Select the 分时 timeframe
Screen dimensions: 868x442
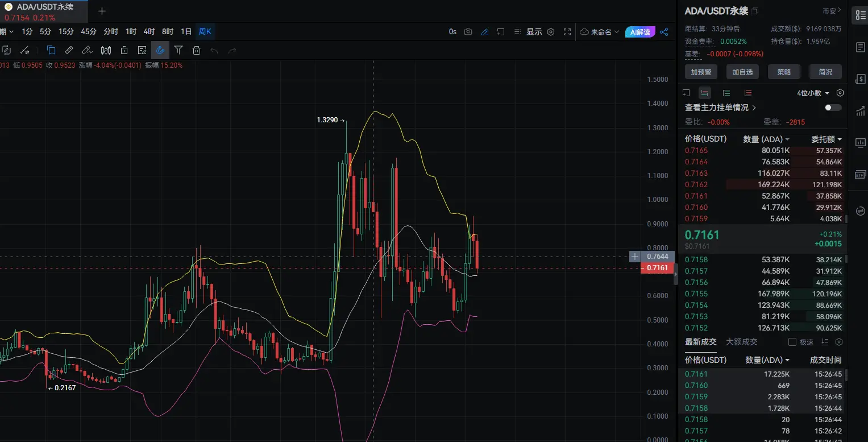click(x=111, y=32)
